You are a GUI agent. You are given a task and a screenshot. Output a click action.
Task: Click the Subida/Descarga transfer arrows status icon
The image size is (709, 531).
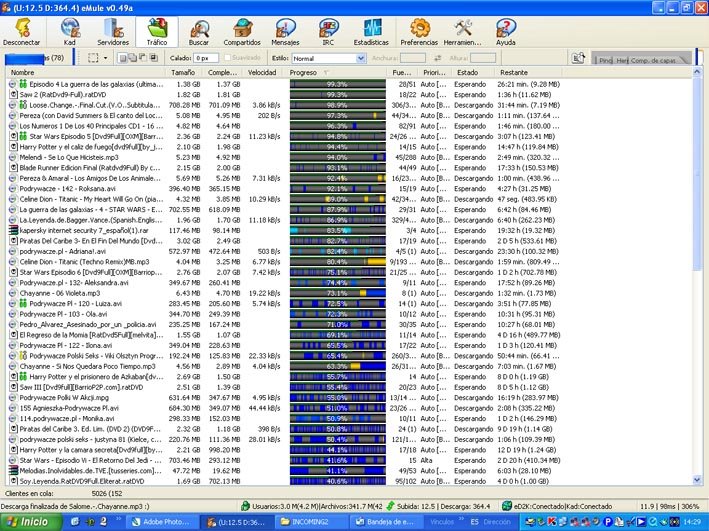[390, 506]
